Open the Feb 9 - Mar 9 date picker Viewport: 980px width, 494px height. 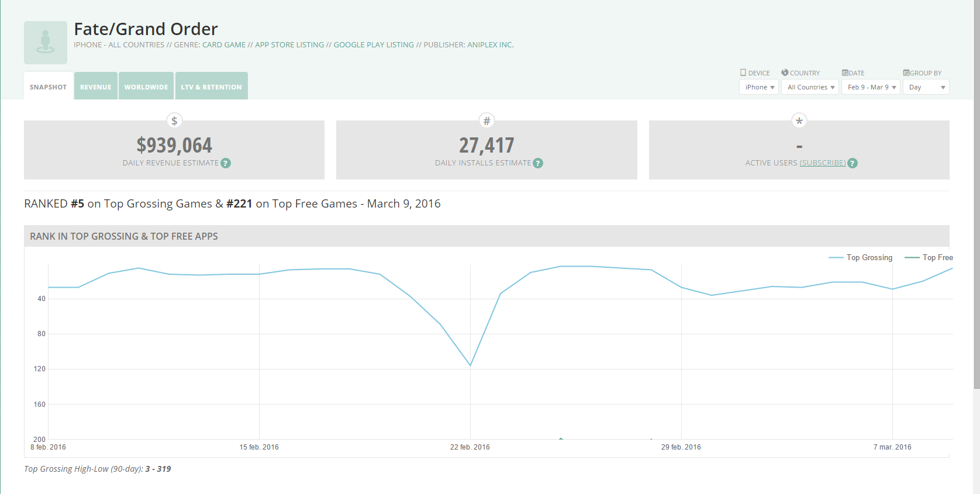[871, 87]
